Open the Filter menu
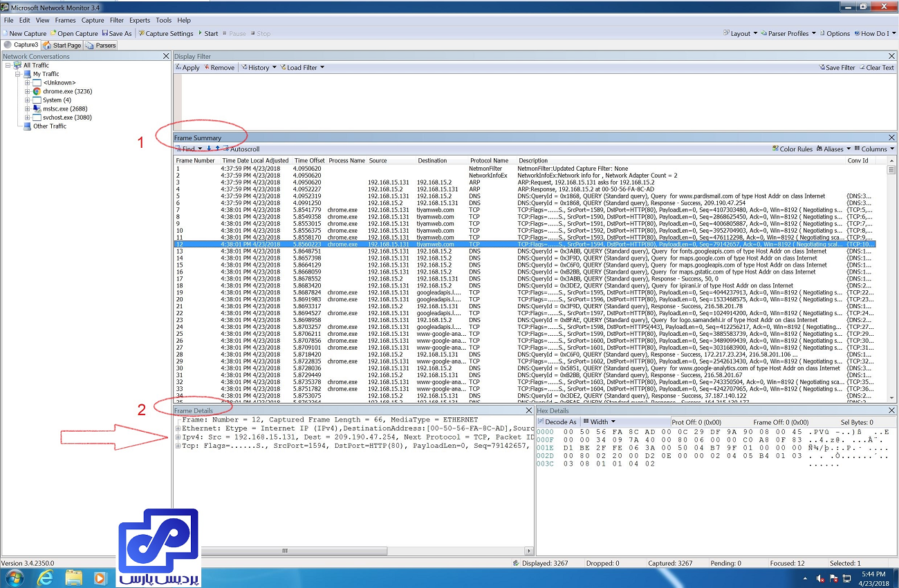 point(117,21)
